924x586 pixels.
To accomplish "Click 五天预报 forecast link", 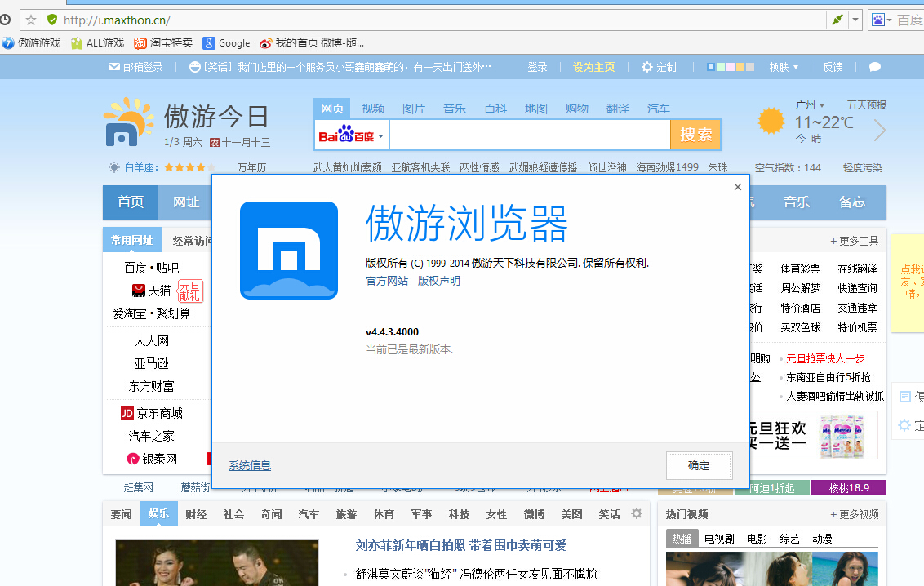I will pos(866,104).
